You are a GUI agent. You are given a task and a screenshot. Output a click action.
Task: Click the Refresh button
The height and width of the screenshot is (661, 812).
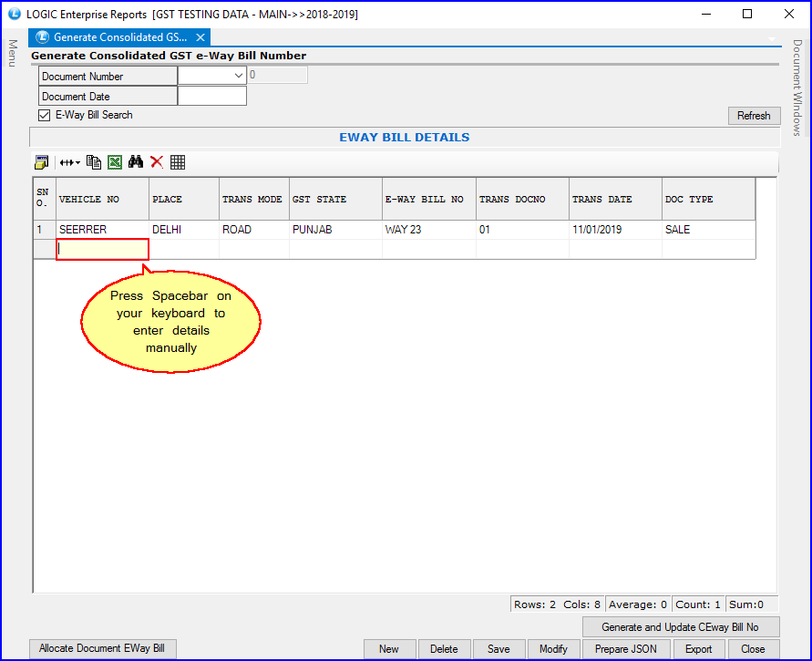754,116
